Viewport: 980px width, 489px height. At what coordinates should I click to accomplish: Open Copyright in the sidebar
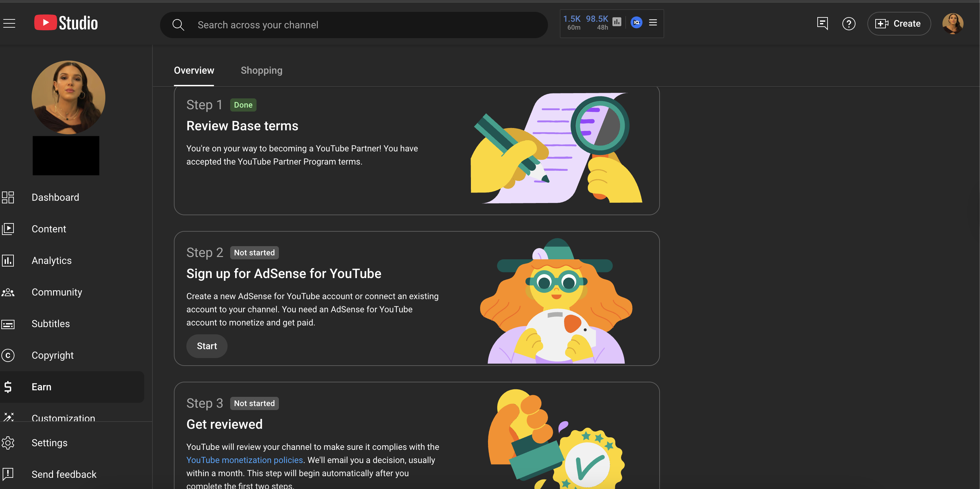72,355
